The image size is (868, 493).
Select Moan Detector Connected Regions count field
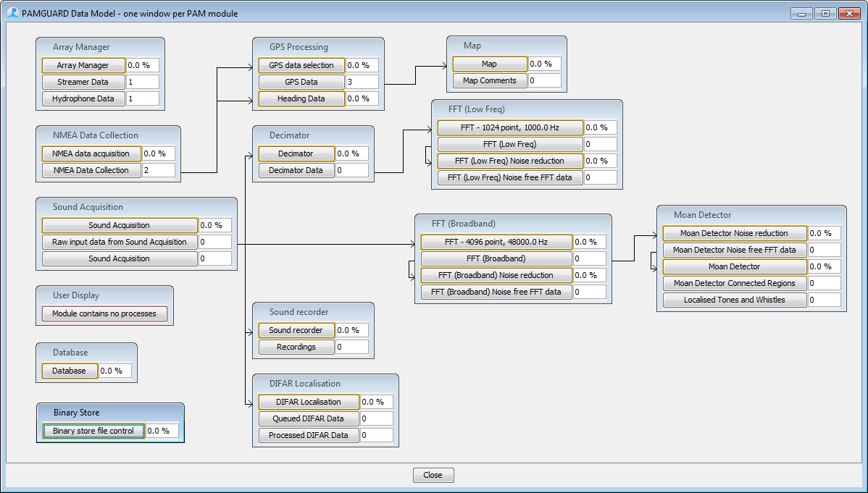(825, 283)
